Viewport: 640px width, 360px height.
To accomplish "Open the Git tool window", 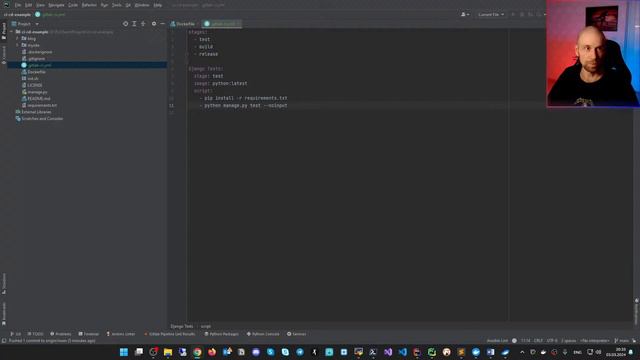I will pyautogui.click(x=16, y=334).
